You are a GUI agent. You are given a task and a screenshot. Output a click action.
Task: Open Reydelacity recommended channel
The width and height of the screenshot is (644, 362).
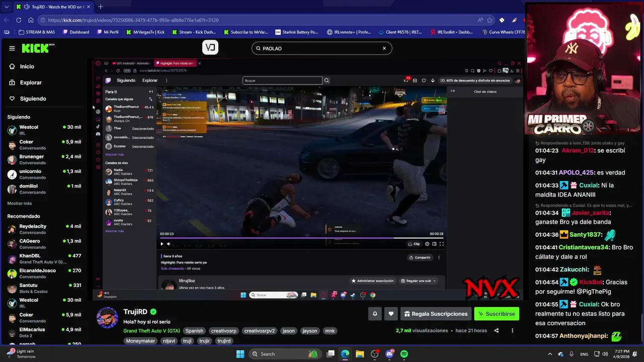[x=44, y=229]
